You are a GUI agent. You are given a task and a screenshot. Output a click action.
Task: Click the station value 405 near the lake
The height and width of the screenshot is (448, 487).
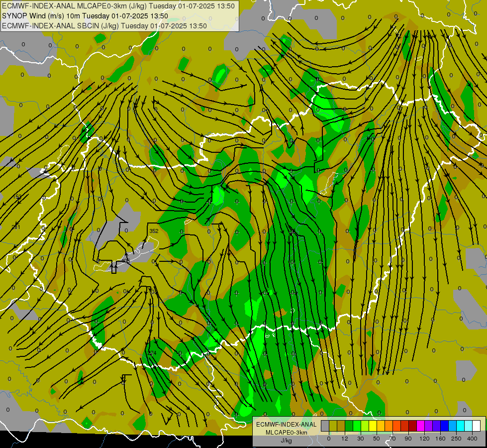[x=125, y=261]
